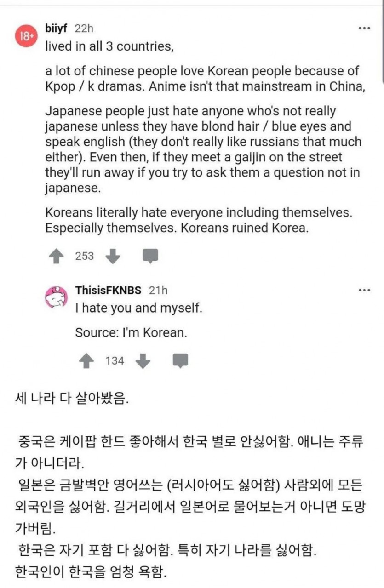
Task: Click the 253 vote count
Action: (85, 256)
